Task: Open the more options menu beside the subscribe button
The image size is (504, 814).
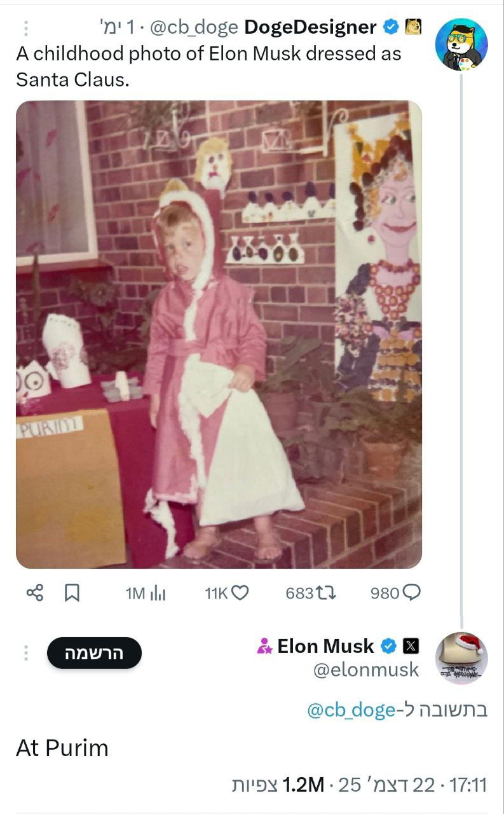Action: pos(26,653)
